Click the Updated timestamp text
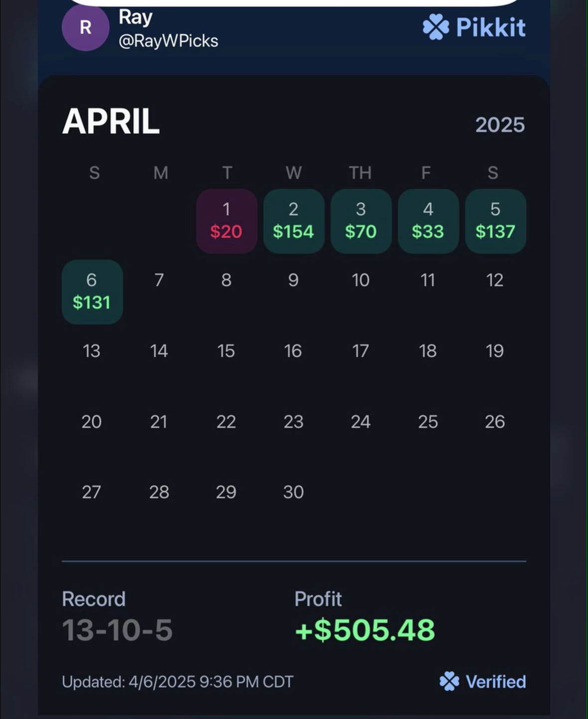The image size is (588, 719). (x=178, y=682)
